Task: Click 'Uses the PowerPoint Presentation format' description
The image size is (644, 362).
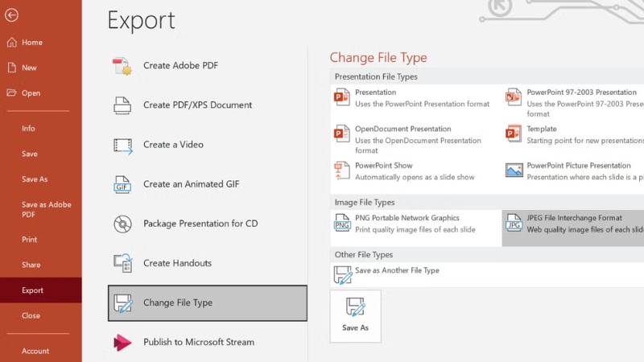Action: click(422, 105)
